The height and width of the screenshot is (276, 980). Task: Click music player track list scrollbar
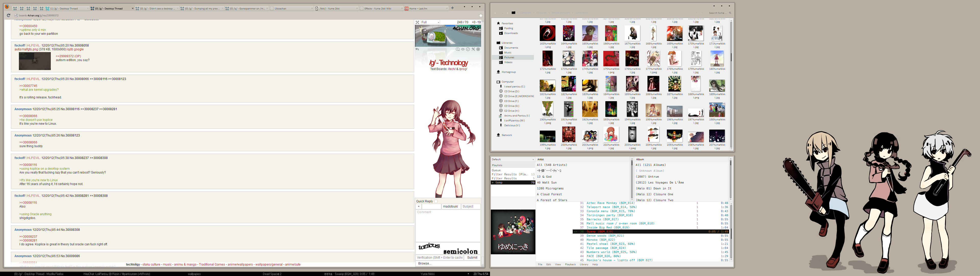(x=731, y=232)
